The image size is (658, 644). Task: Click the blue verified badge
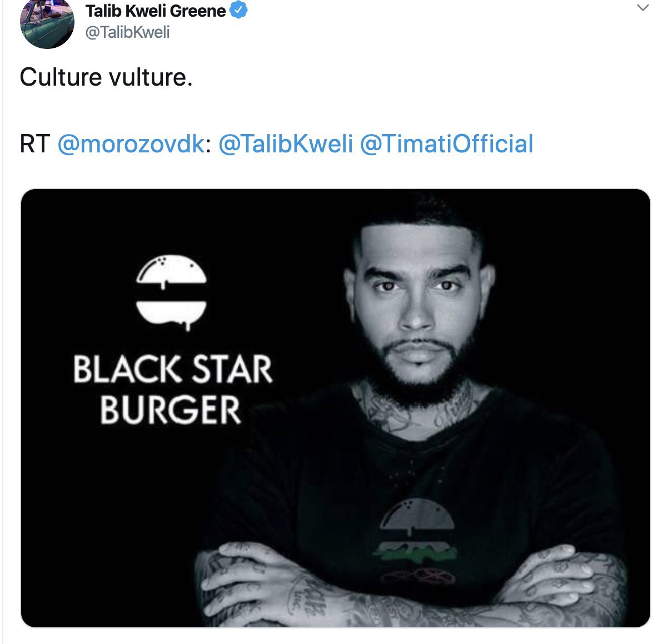238,11
